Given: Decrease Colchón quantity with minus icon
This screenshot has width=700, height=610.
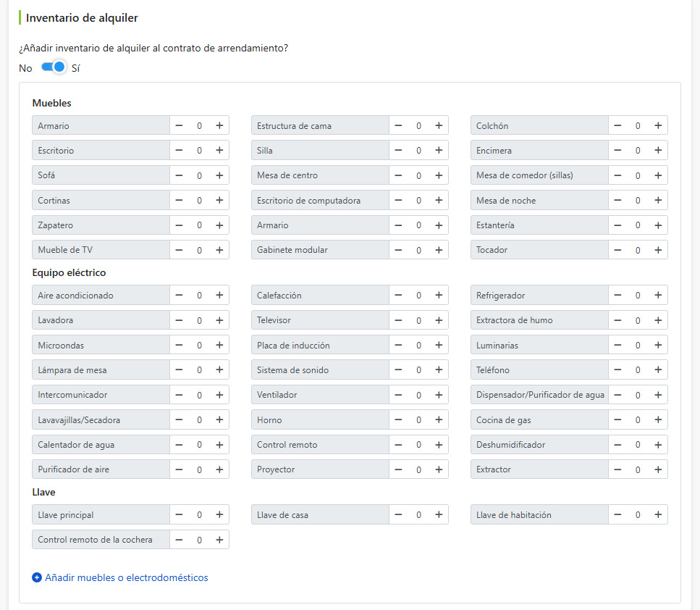Looking at the screenshot, I should tap(617, 125).
